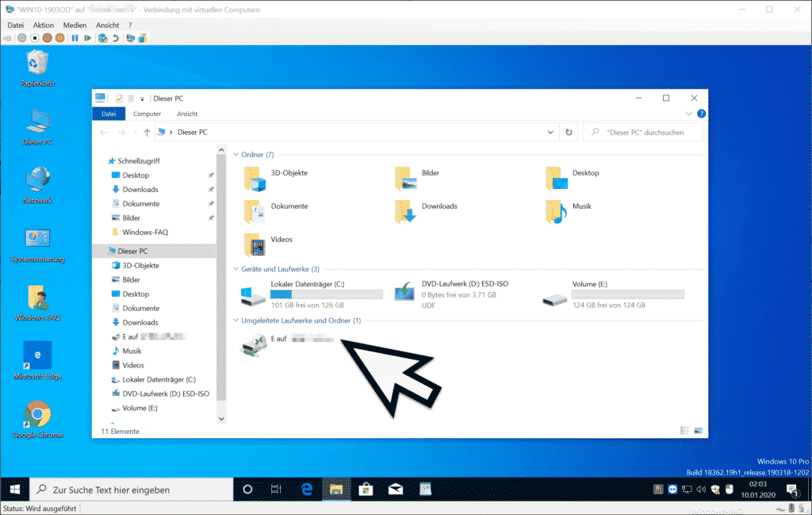The width and height of the screenshot is (812, 515).
Task: Select the Videos folder in the main pane
Action: click(268, 245)
